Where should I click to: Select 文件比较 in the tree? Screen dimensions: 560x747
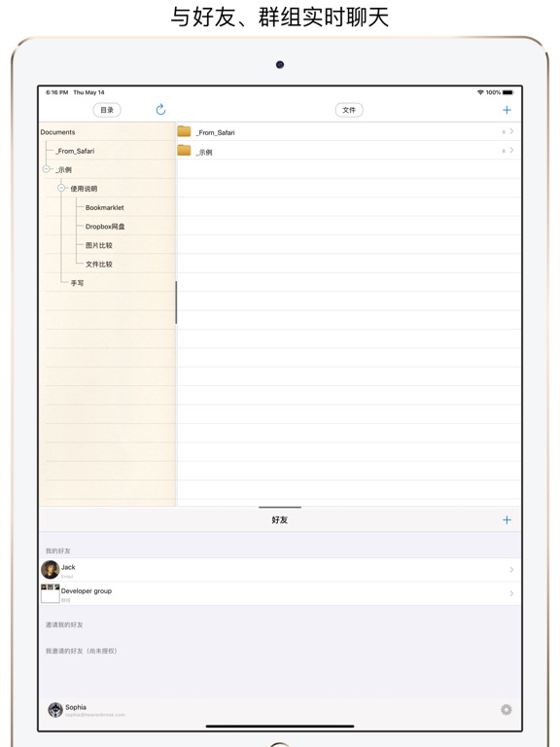coord(99,264)
